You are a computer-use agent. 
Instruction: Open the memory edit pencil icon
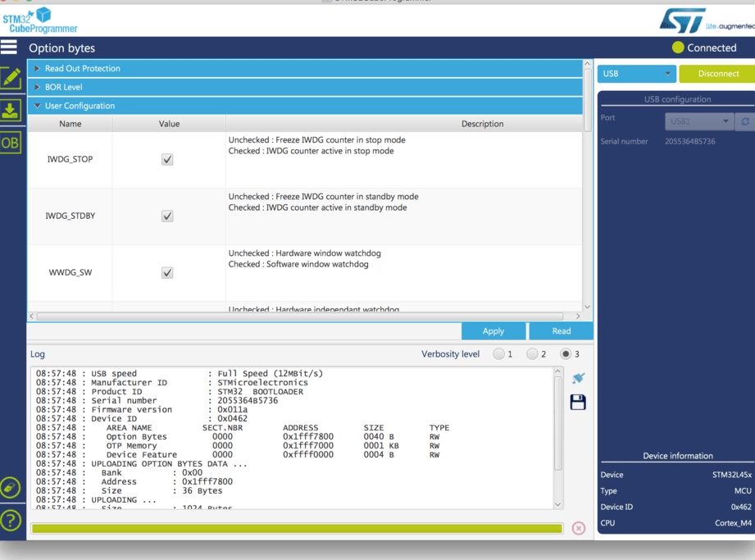point(11,78)
